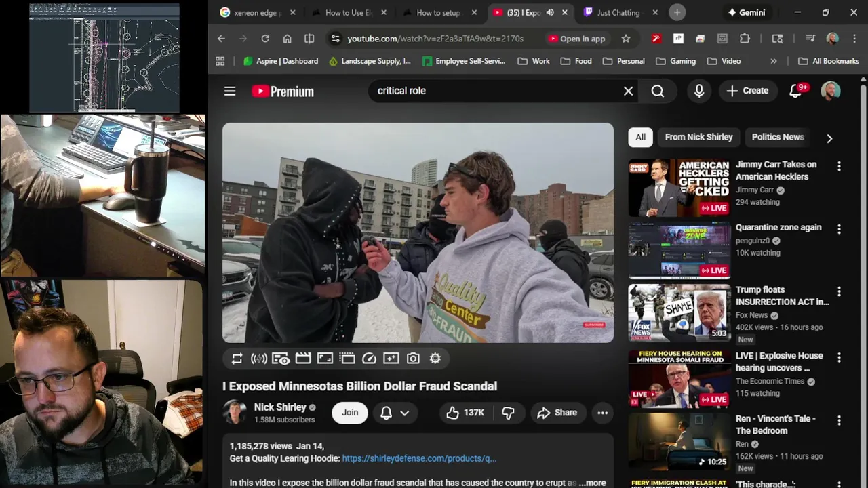Open options menu for Ren - Vincent's Tale video

click(x=839, y=420)
